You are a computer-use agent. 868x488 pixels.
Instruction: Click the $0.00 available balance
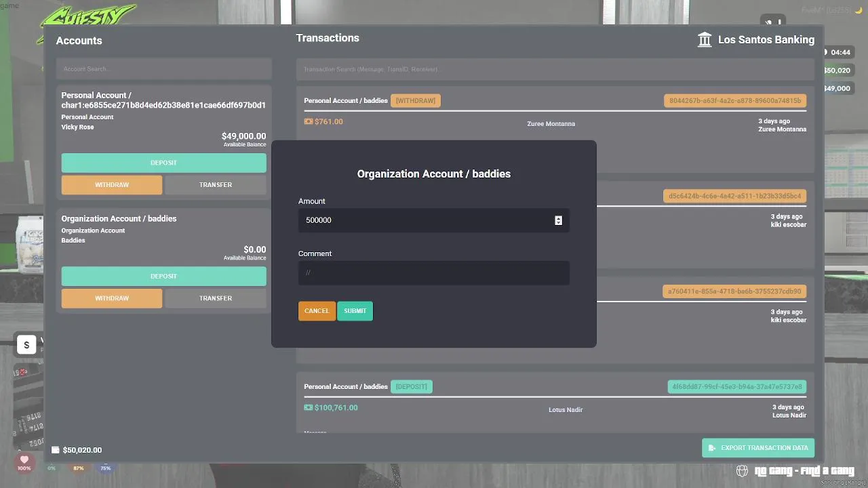[254, 249]
